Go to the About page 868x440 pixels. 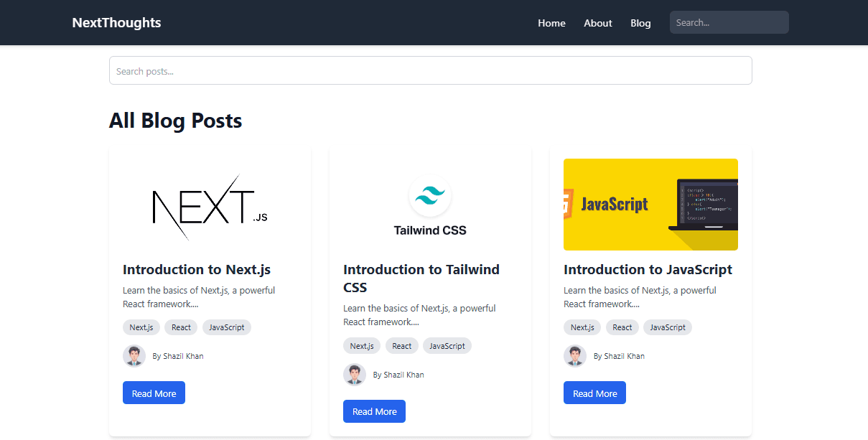coord(597,23)
